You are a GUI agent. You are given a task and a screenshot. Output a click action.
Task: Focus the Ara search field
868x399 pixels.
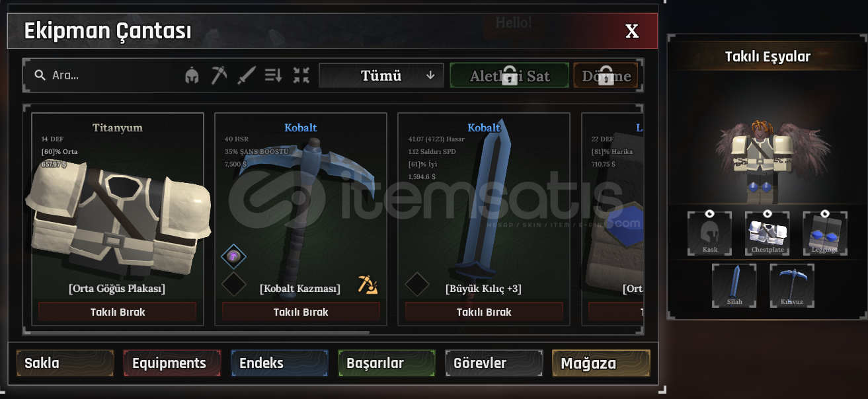[x=106, y=75]
